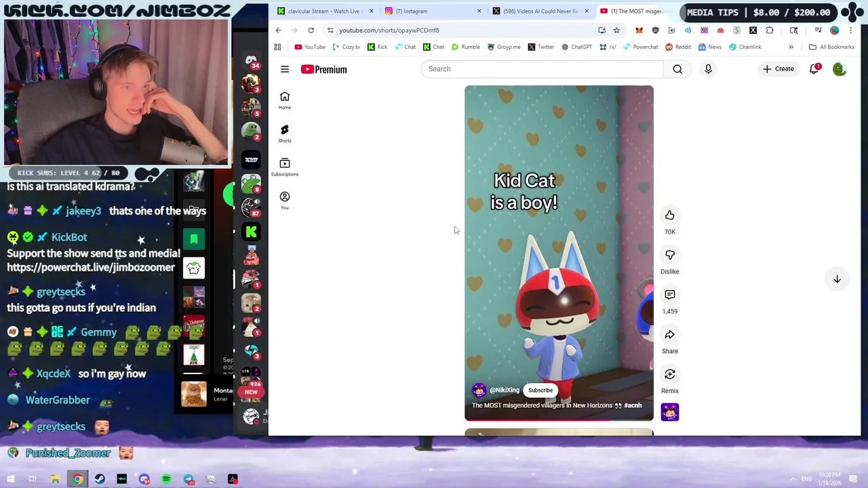868x488 pixels.
Task: Click the browser back arrow
Action: point(278,30)
